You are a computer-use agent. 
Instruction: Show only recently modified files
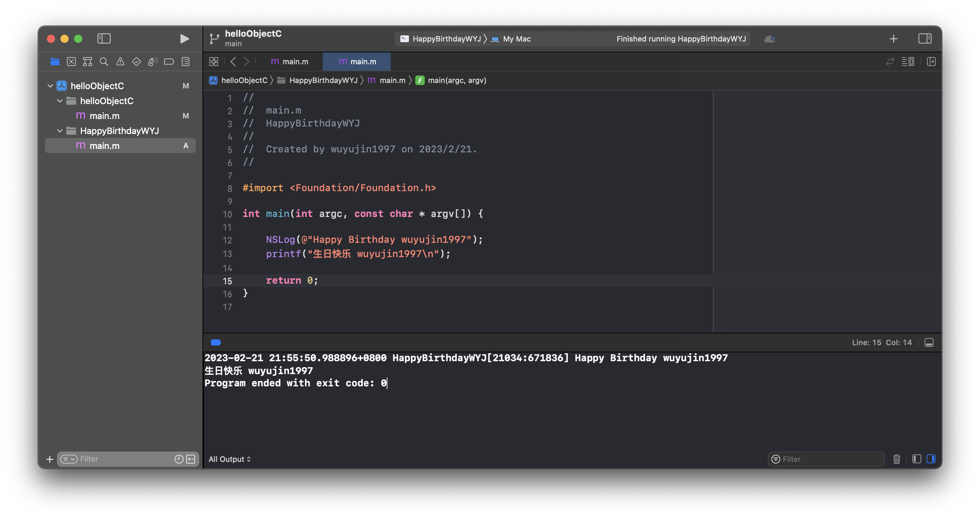coord(179,459)
